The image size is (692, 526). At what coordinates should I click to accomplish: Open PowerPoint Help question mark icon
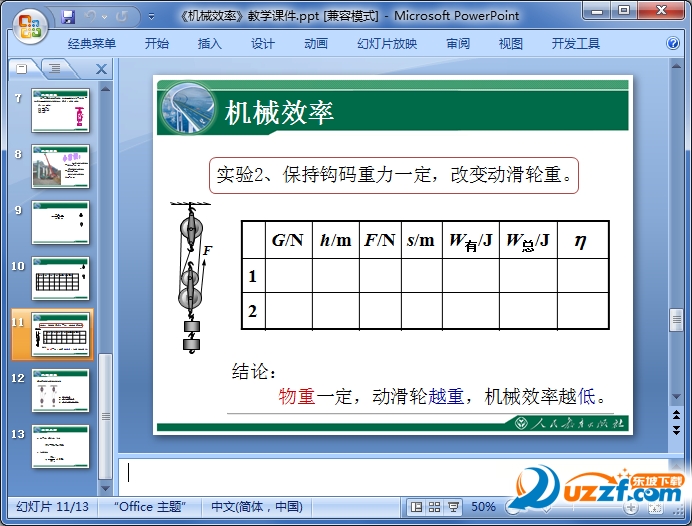click(673, 43)
